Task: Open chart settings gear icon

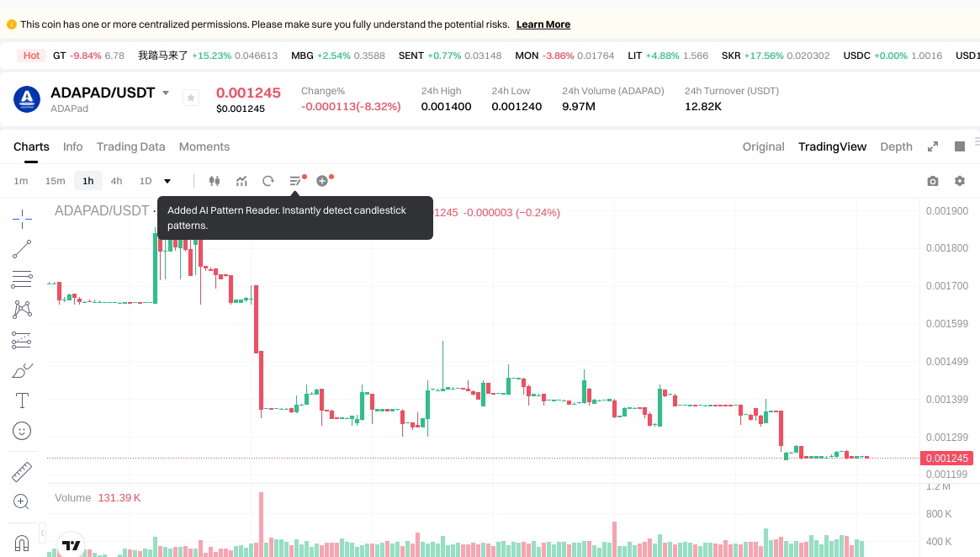Action: coord(960,181)
